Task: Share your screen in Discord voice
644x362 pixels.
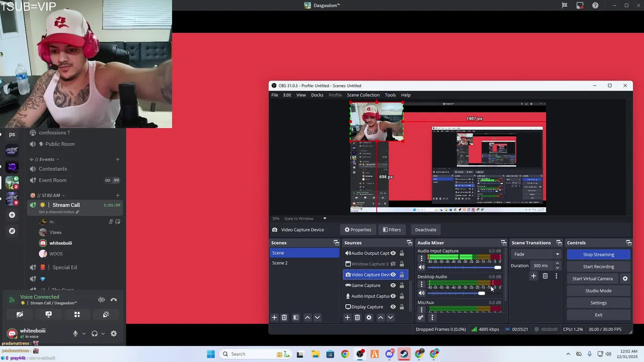Action: [48, 314]
